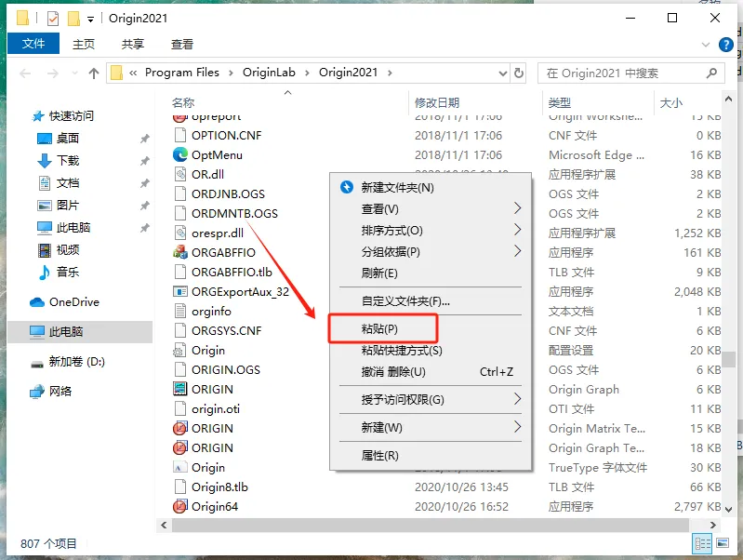Sort by 修改日期 column header
Screen dimensions: 743x560
pyautogui.click(x=436, y=102)
